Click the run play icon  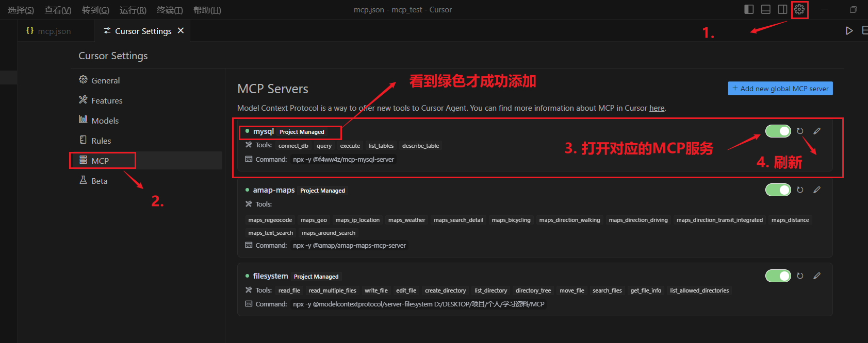click(x=849, y=31)
